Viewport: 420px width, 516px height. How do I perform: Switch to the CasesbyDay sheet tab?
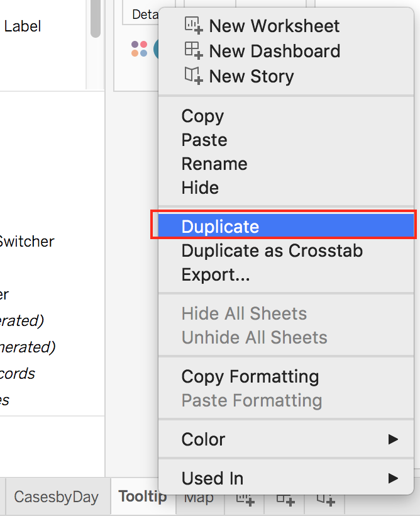(57, 496)
